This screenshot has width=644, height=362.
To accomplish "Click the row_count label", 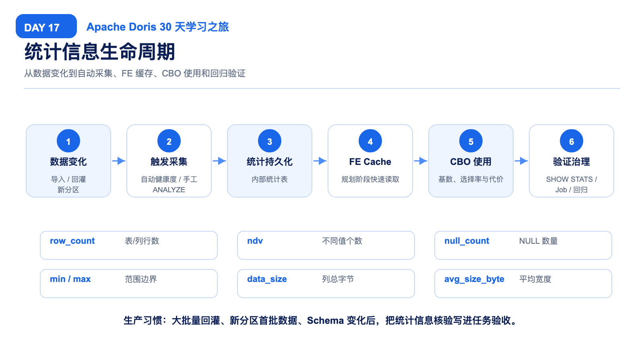I will click(x=72, y=241).
